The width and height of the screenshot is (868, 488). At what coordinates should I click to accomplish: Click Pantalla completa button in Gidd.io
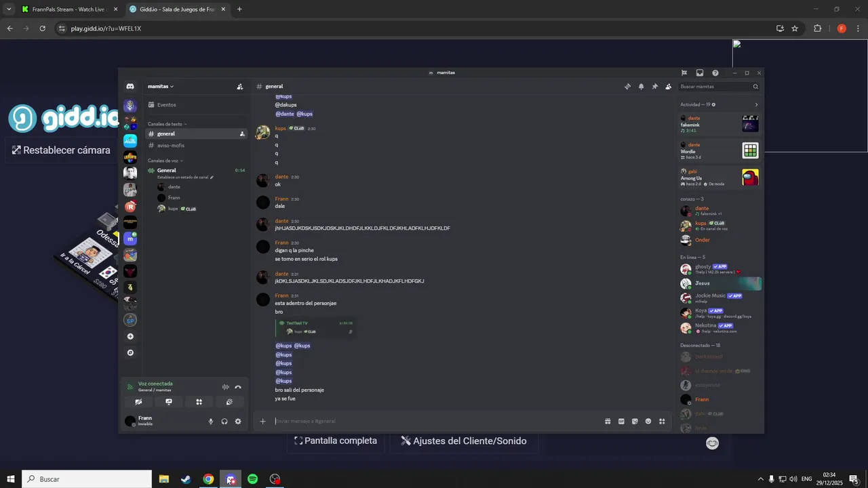coord(336,441)
